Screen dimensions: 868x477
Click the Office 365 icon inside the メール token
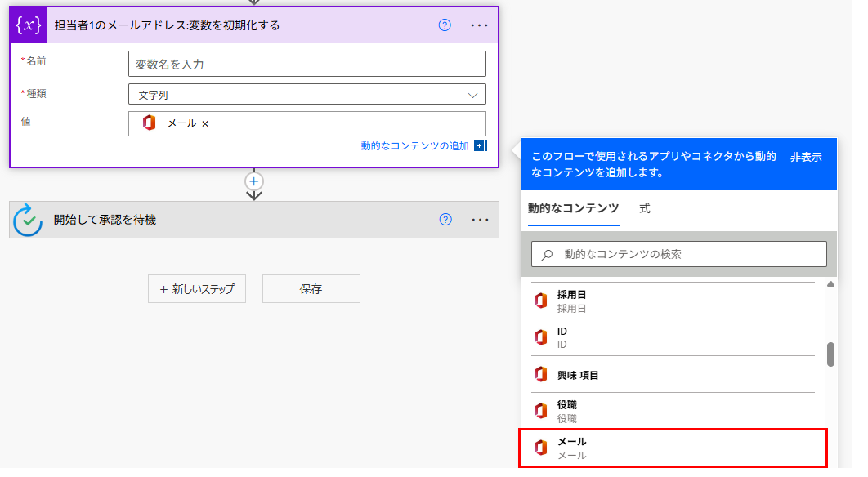tap(148, 123)
